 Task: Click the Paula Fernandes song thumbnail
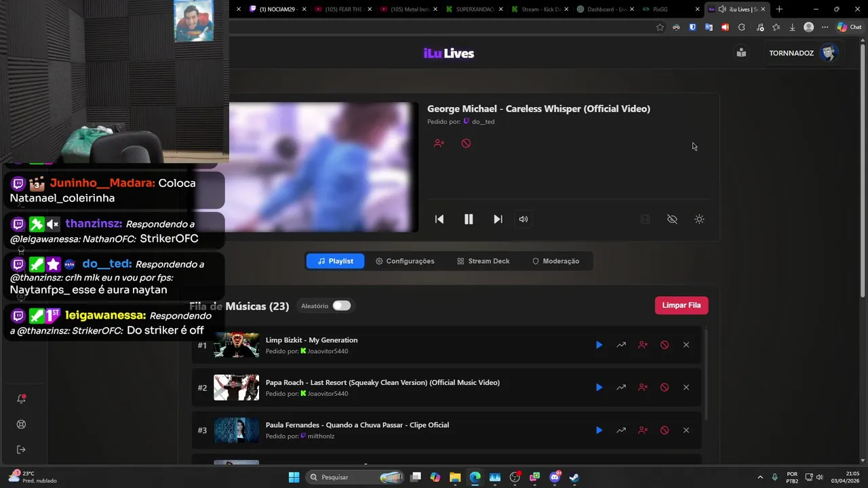[237, 430]
